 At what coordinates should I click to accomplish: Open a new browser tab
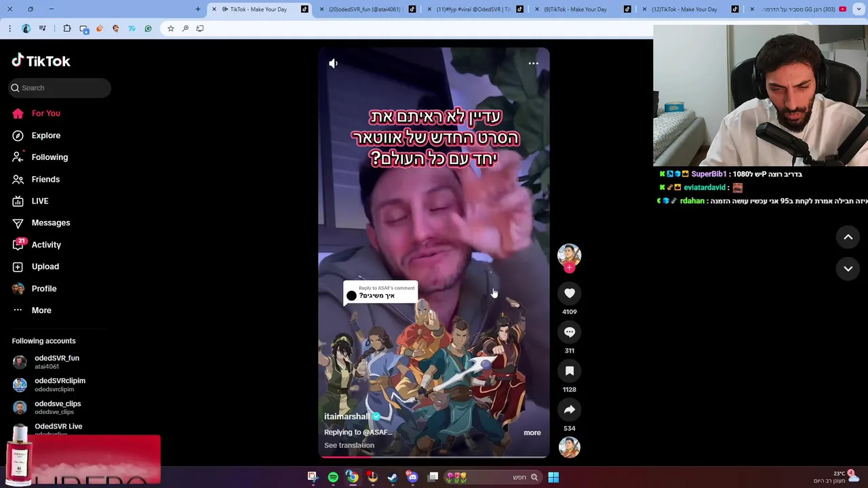coord(198,9)
